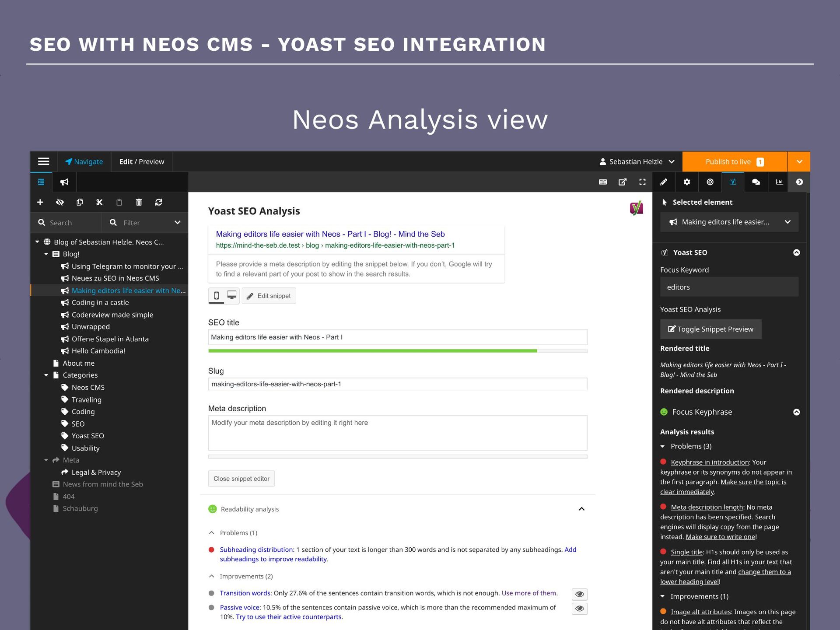Open the node type Filter dropdown
Viewport: 840px width, 630px height.
pyautogui.click(x=145, y=223)
